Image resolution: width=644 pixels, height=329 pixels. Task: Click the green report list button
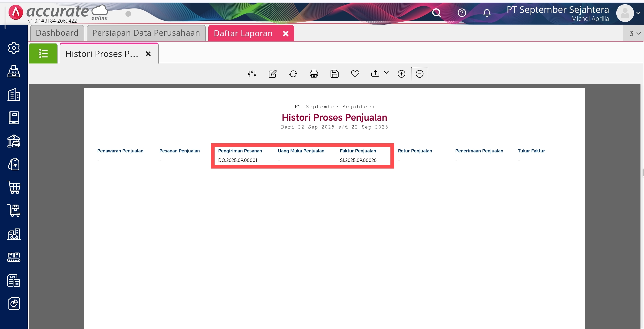pyautogui.click(x=43, y=53)
